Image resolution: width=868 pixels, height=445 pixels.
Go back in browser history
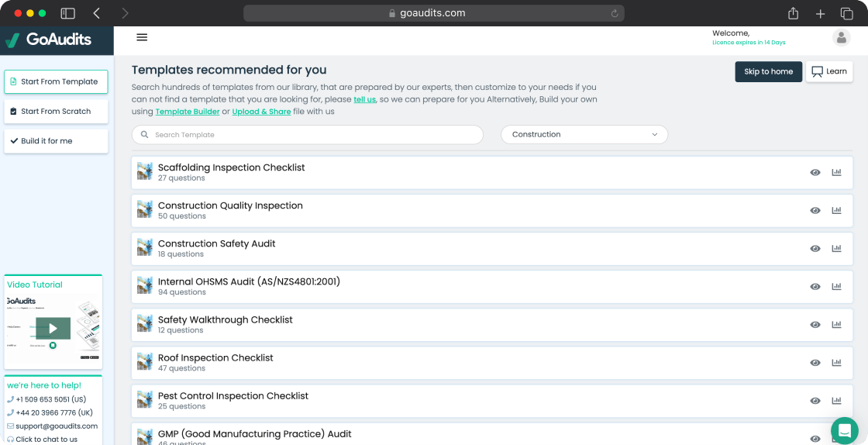click(97, 13)
